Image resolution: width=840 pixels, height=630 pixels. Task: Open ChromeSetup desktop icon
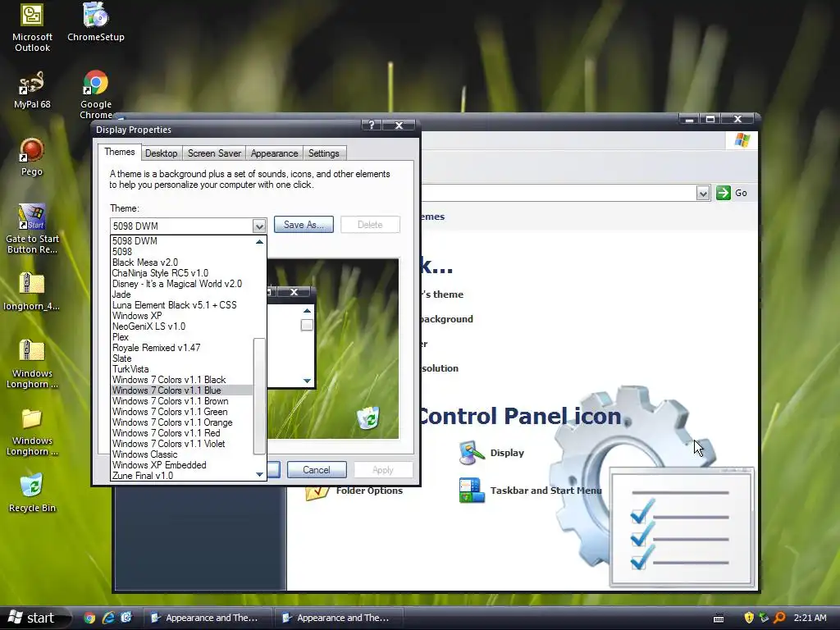coord(96,22)
